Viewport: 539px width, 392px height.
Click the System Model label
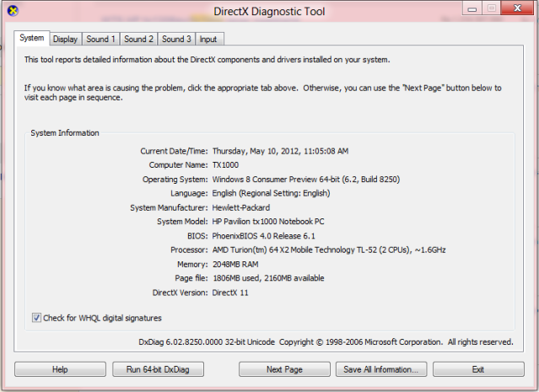pyautogui.click(x=182, y=222)
